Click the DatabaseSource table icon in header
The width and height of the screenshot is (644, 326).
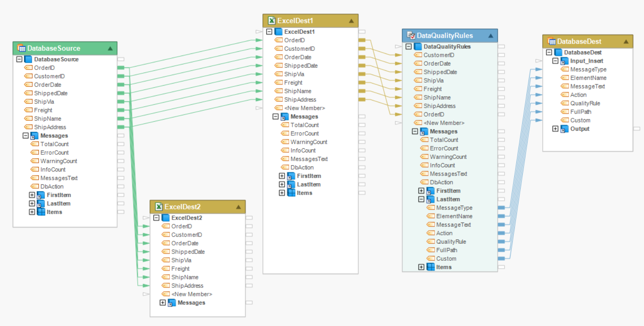coord(21,48)
